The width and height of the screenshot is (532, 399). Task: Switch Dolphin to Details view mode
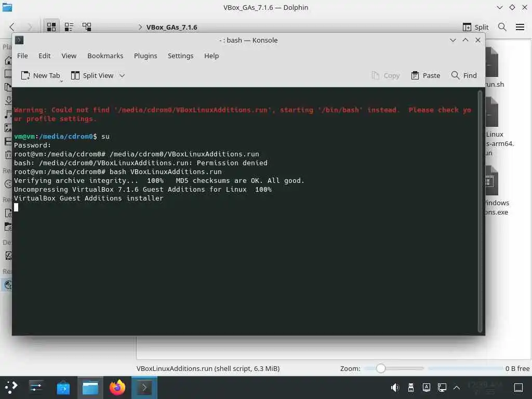coord(87,27)
